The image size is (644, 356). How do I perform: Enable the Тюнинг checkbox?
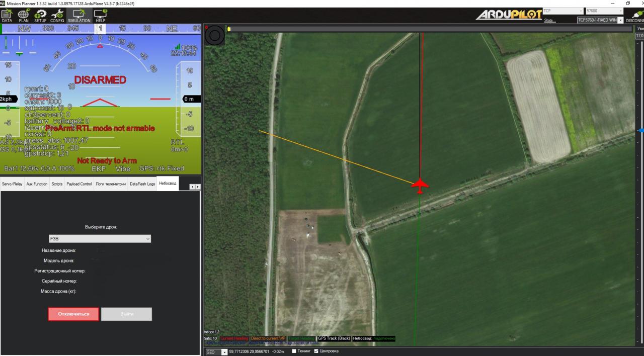pyautogui.click(x=295, y=351)
